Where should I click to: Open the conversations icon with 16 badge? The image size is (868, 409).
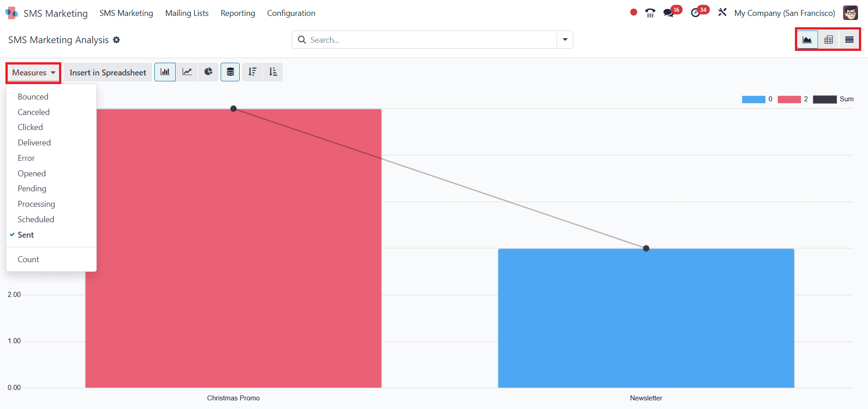point(669,13)
